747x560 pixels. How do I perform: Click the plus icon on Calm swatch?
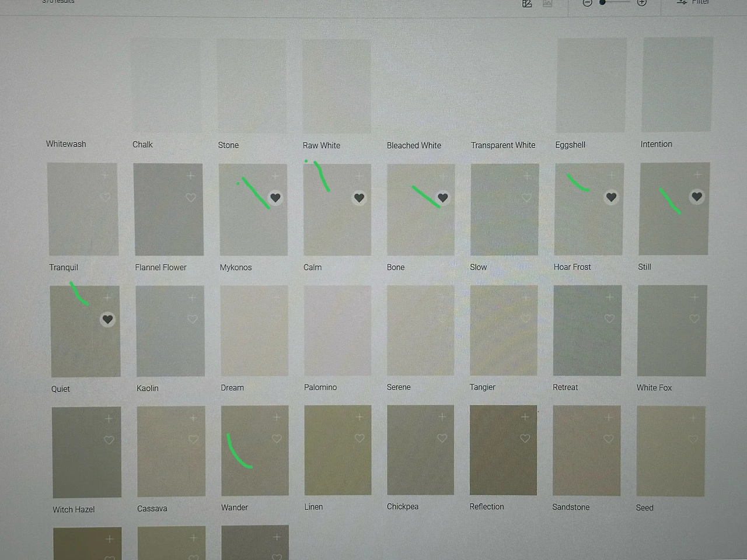point(359,176)
